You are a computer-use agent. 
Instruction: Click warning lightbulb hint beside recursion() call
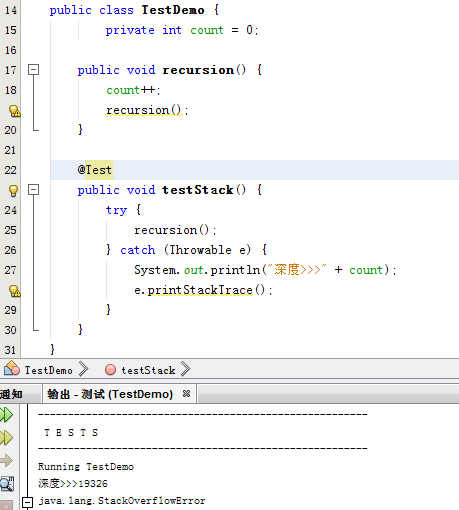(x=14, y=111)
